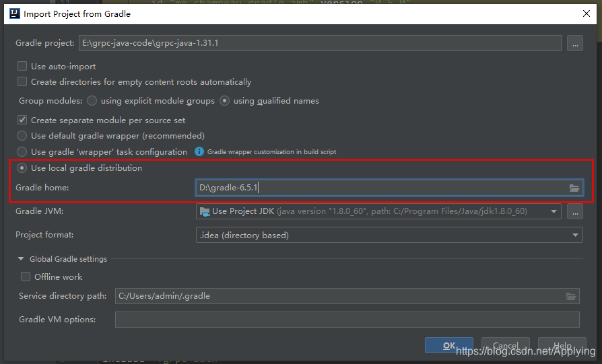
Task: Check Create directories for empty content roots automatically
Action: tap(22, 81)
